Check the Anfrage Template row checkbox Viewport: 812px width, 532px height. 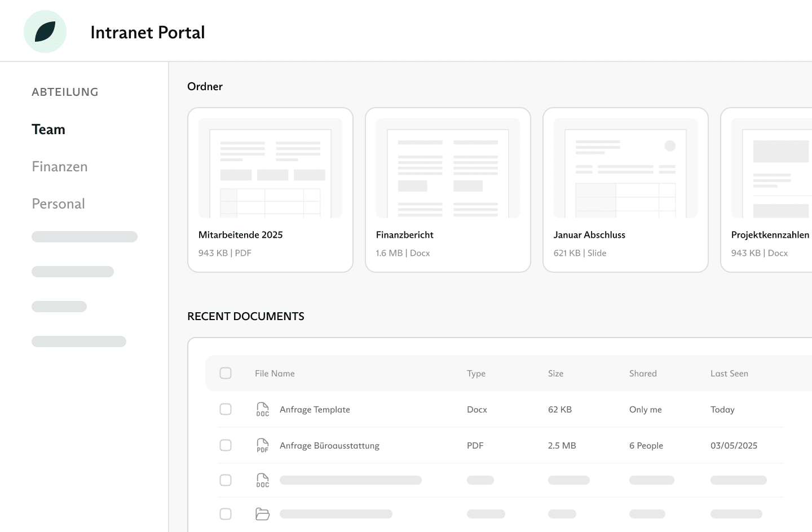tap(226, 409)
